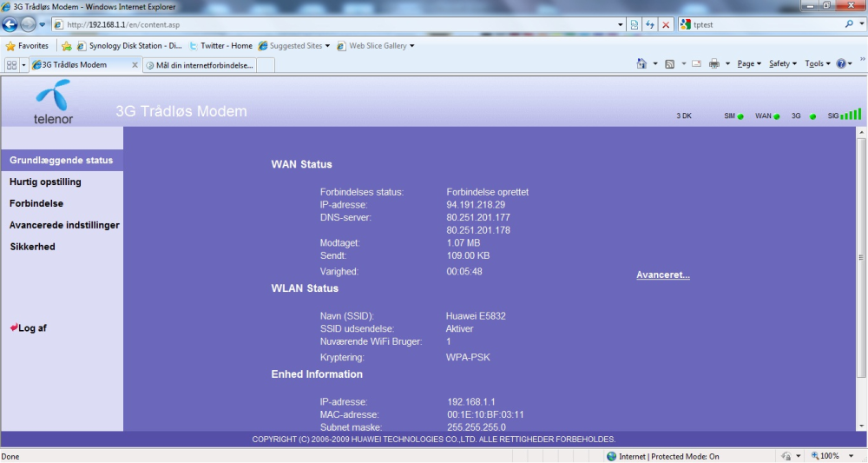
Task: Click the browser Back arrow button
Action: coord(10,24)
